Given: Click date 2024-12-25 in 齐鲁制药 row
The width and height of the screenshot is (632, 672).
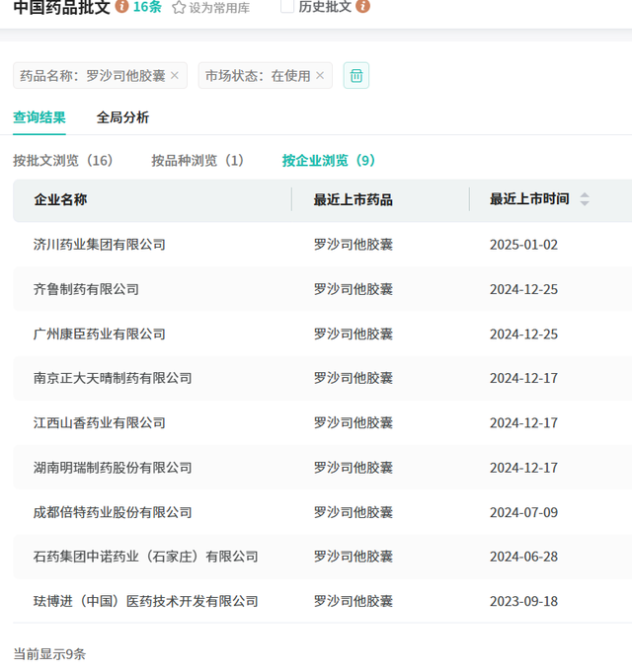Looking at the screenshot, I should pos(523,289).
